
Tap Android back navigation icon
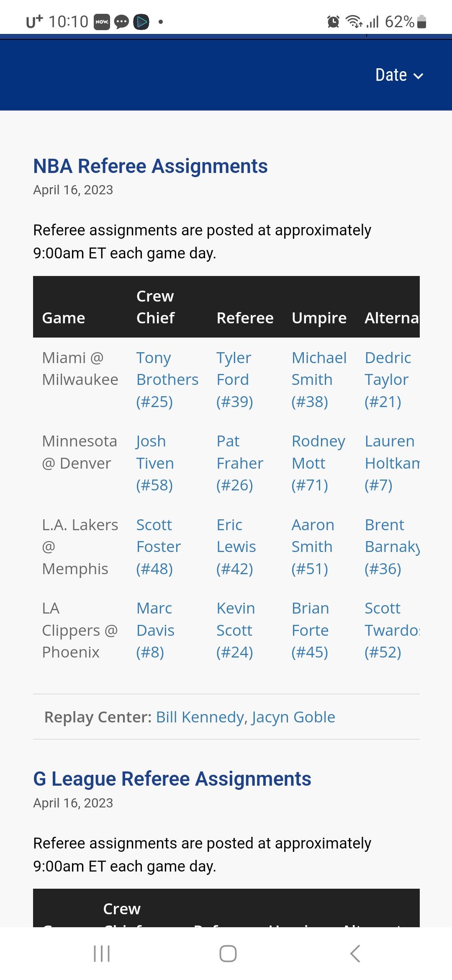pyautogui.click(x=355, y=954)
